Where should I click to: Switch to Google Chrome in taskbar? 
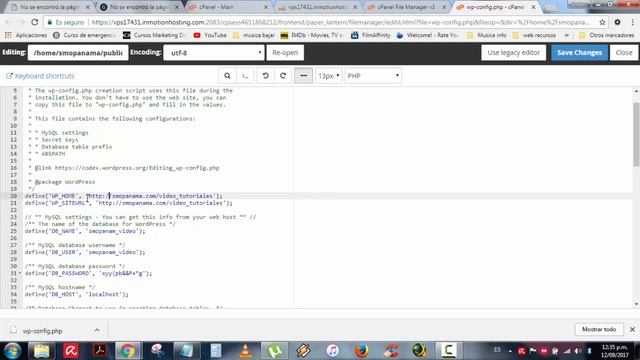[128, 351]
